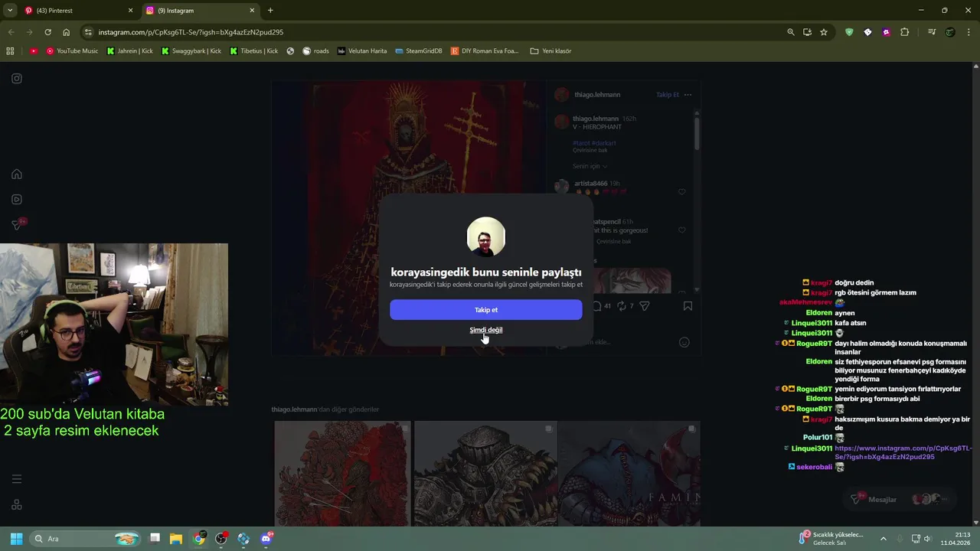
Task: Click the install app icon in address bar
Action: [807, 32]
